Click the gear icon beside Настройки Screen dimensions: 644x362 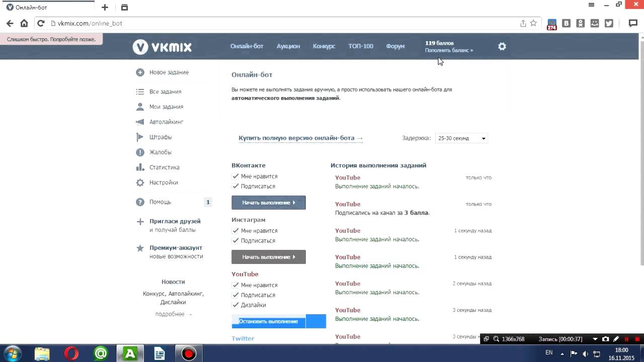tap(140, 183)
